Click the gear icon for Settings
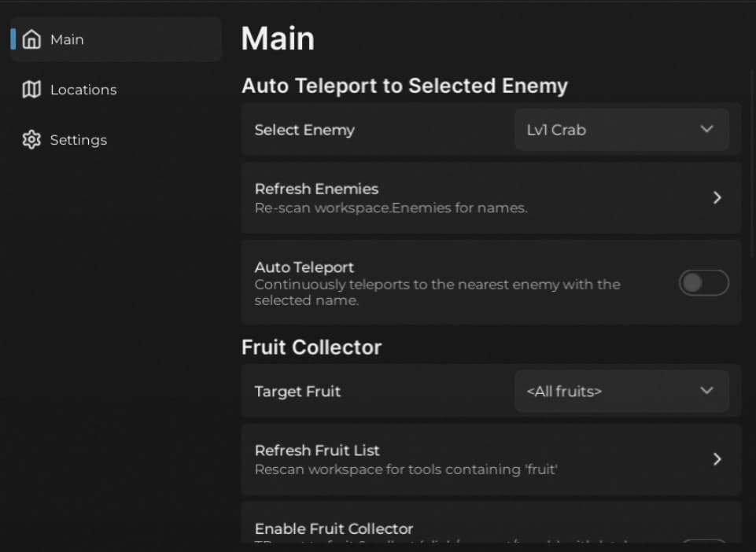 (x=31, y=140)
